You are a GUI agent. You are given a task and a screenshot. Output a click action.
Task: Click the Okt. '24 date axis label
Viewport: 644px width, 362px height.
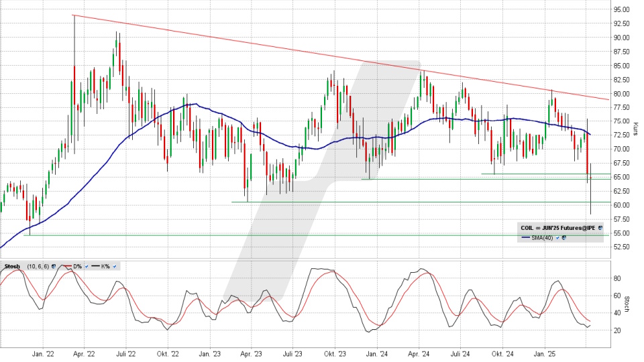tap(502, 354)
